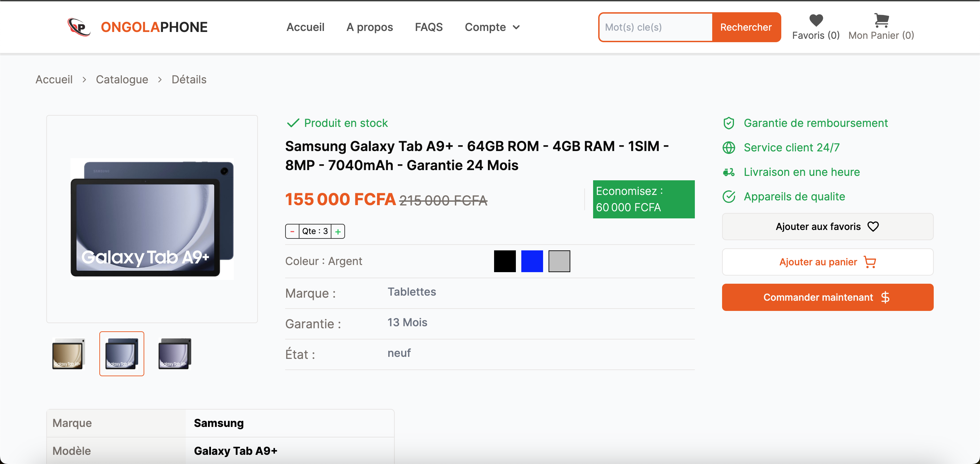
Task: Click the Qte : 3 quantity value
Action: pyautogui.click(x=315, y=231)
